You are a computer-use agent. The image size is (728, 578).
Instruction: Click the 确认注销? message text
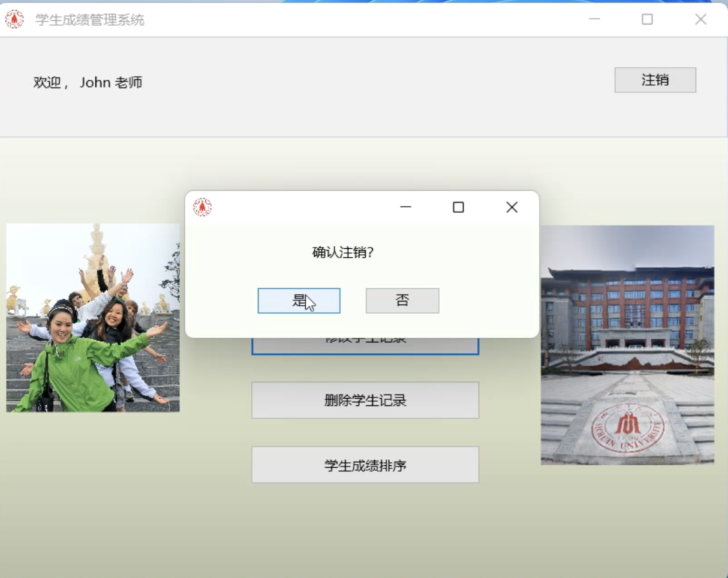point(343,252)
